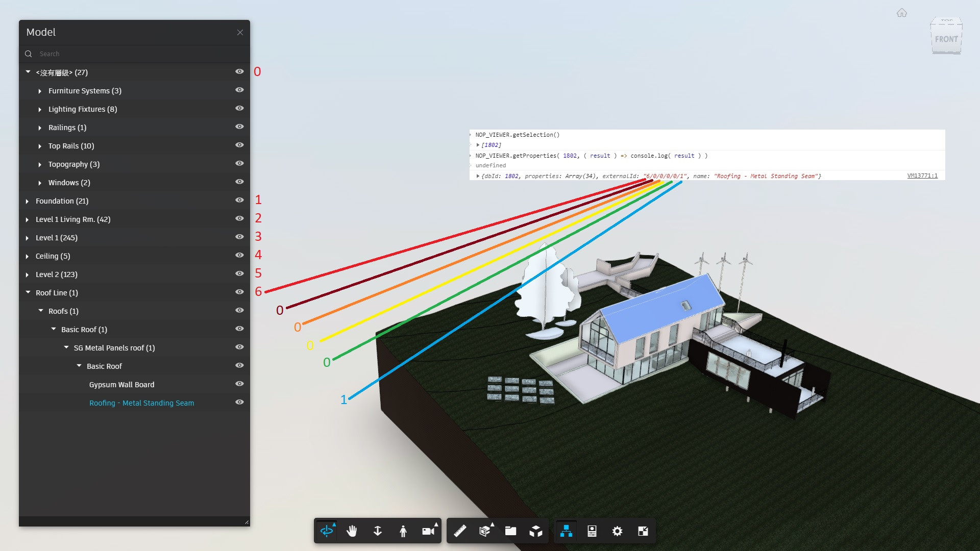Expand the Lighting Fixtures (8) node
This screenshot has width=980, height=551.
40,110
